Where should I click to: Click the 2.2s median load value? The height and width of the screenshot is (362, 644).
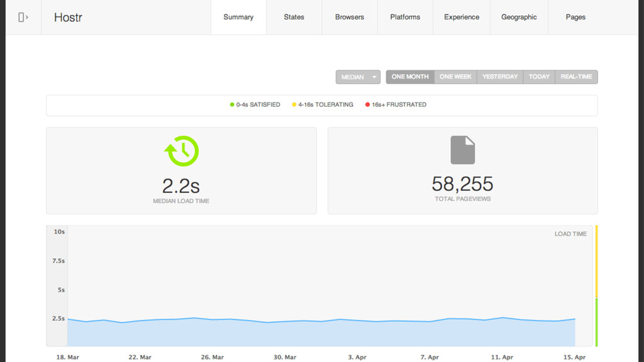180,186
